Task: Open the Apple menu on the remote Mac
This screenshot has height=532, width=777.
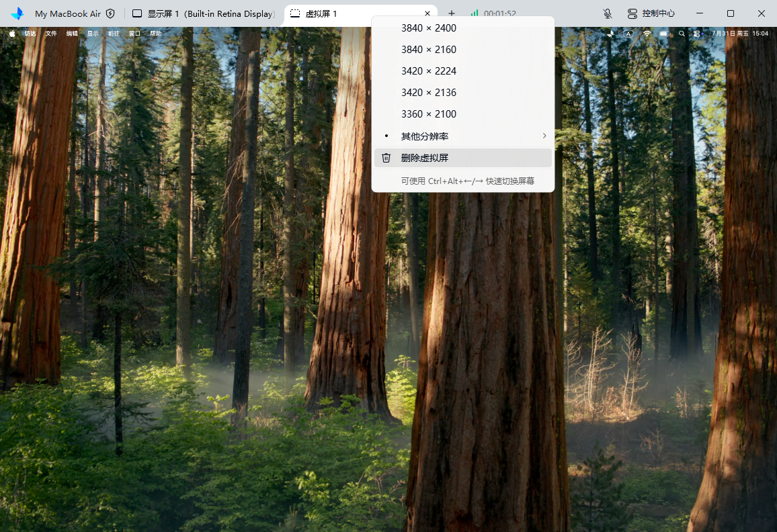Action: 12,34
